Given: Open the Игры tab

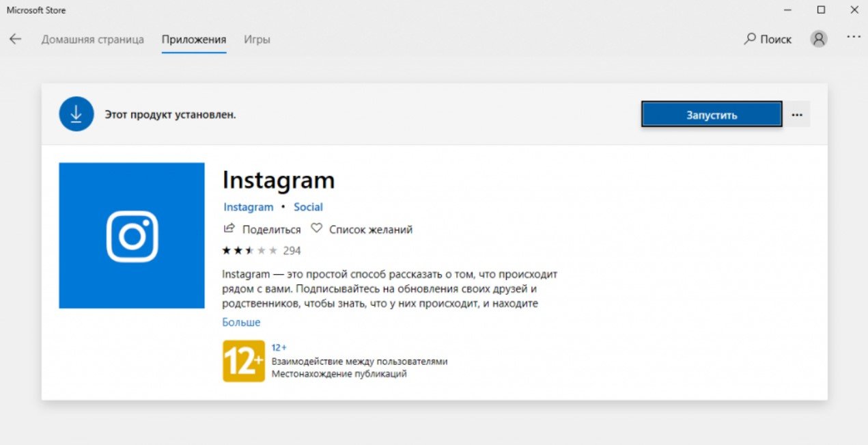Looking at the screenshot, I should [257, 40].
